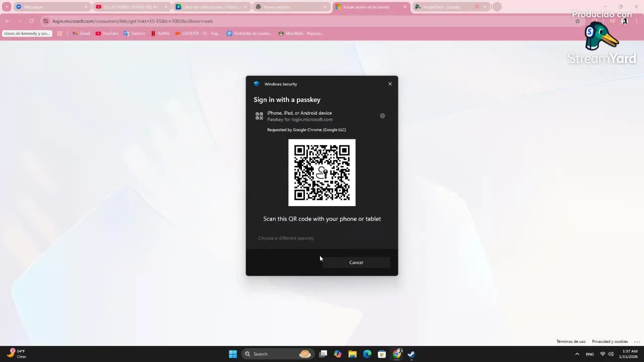The height and width of the screenshot is (362, 644).
Task: Click the browser forward arrow
Action: tap(20, 21)
